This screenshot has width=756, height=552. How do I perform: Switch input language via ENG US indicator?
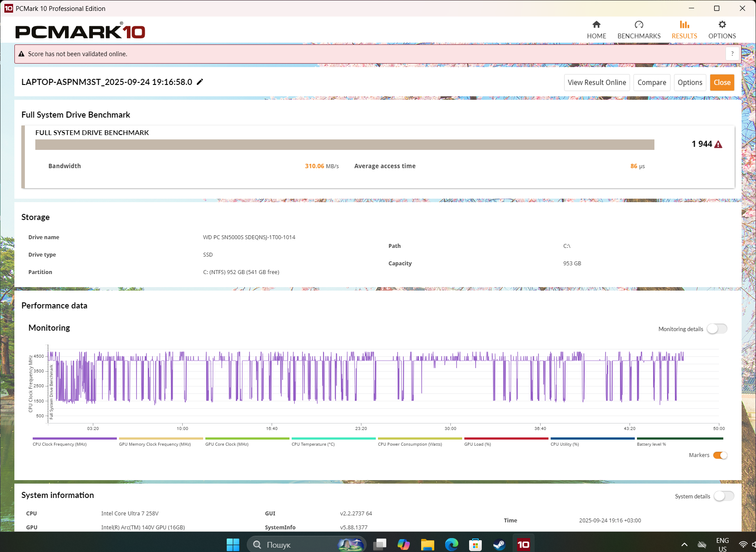pos(722,545)
